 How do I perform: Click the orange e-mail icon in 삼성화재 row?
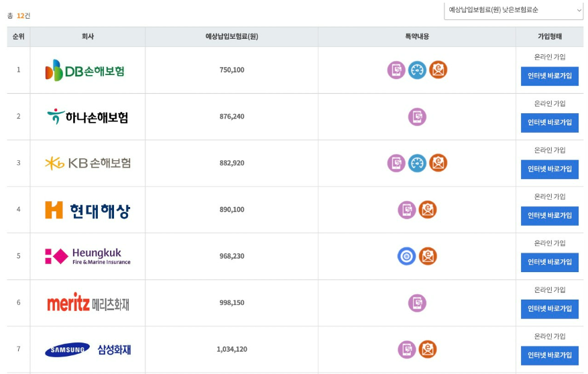coord(428,349)
